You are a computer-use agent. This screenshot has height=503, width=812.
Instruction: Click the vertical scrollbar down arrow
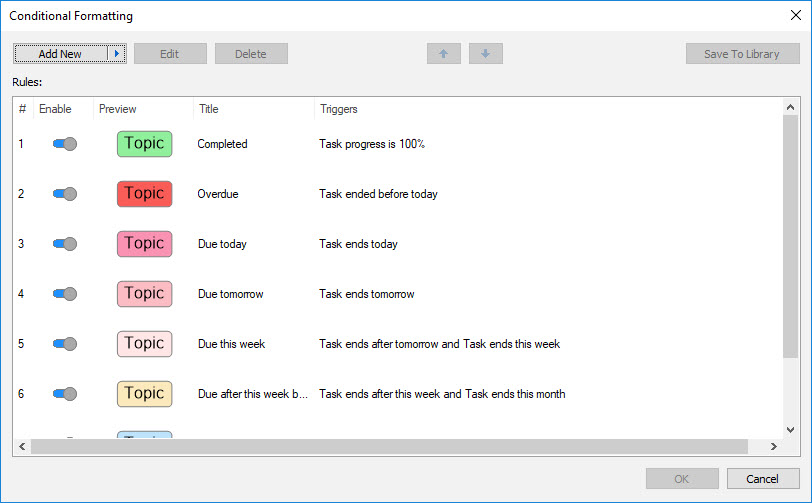point(790,428)
